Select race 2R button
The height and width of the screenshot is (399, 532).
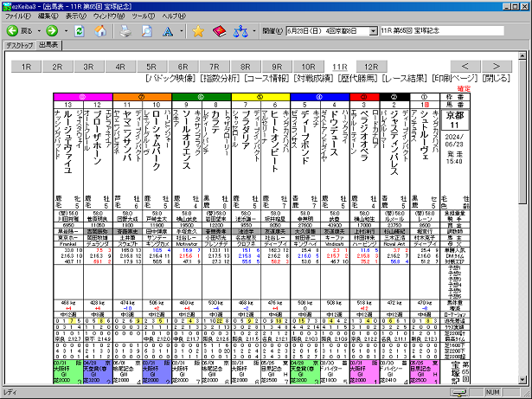[57, 67]
